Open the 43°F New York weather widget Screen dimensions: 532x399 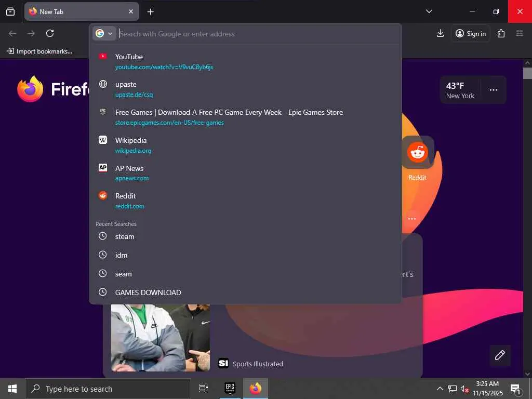460,90
